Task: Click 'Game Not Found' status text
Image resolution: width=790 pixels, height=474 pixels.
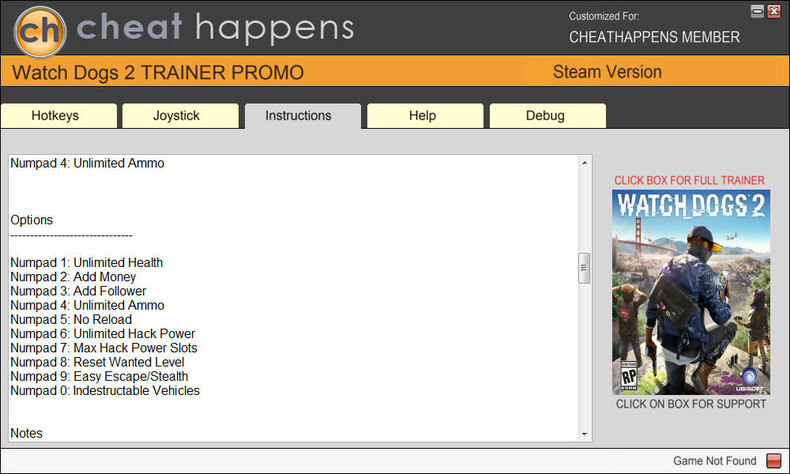Action: [714, 461]
